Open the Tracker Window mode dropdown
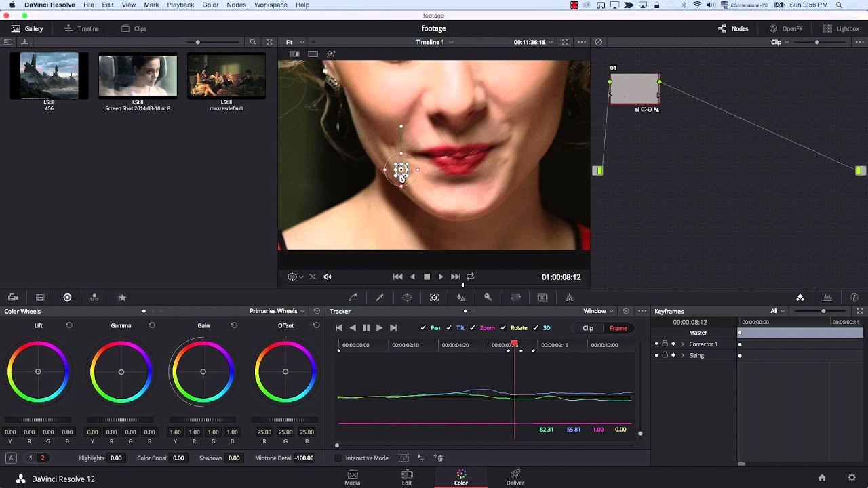868x488 pixels. point(599,311)
